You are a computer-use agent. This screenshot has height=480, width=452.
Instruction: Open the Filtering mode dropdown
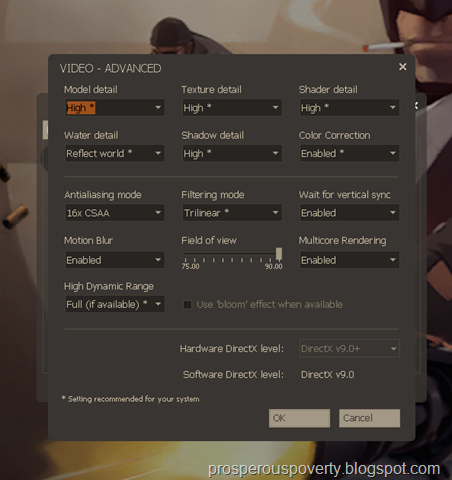pyautogui.click(x=232, y=213)
